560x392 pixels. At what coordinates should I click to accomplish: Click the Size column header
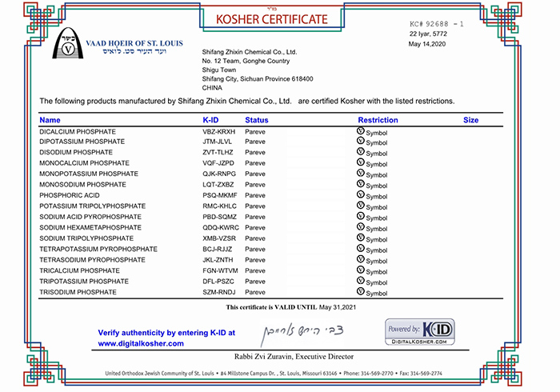pyautogui.click(x=470, y=120)
